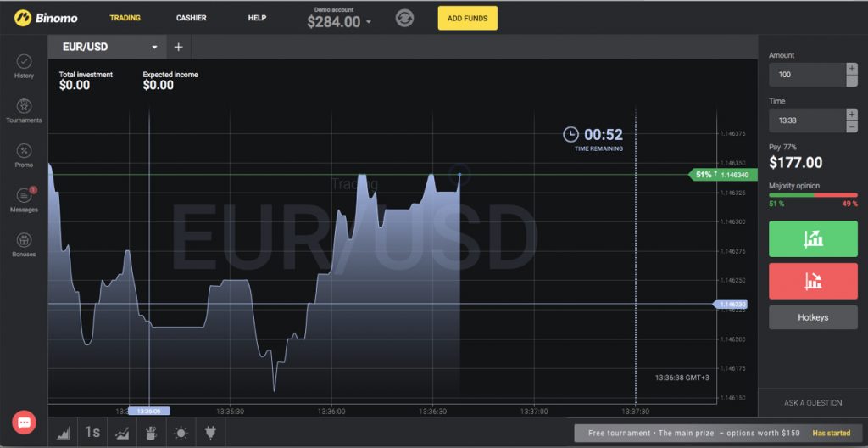
Task: Decrease the amount with minus stepper
Action: [852, 81]
